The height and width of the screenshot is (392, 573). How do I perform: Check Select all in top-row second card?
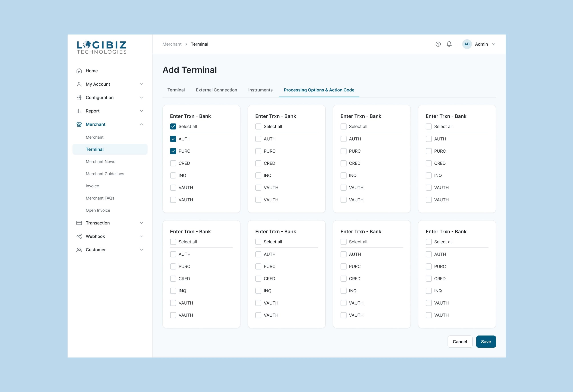pyautogui.click(x=258, y=126)
